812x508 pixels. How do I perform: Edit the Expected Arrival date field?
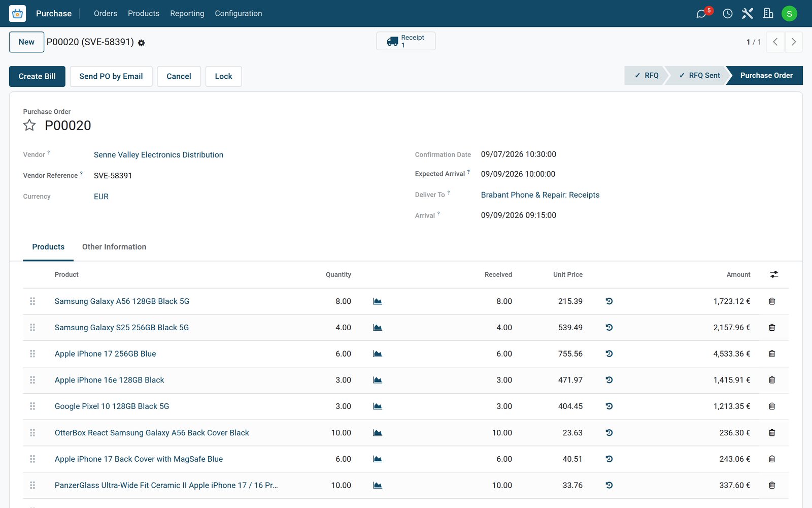click(x=518, y=174)
